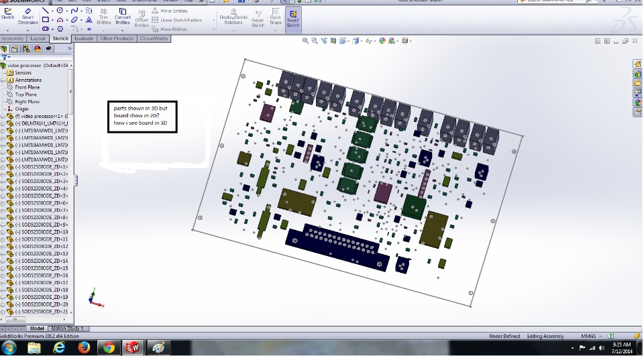
Task: Switch to the Assembly tab
Action: (13, 39)
